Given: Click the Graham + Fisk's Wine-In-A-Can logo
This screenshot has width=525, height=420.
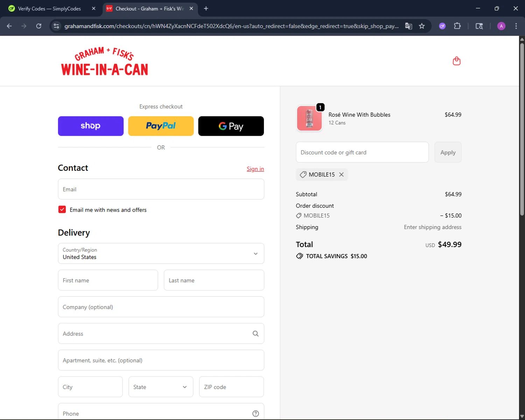Looking at the screenshot, I should click(x=104, y=61).
